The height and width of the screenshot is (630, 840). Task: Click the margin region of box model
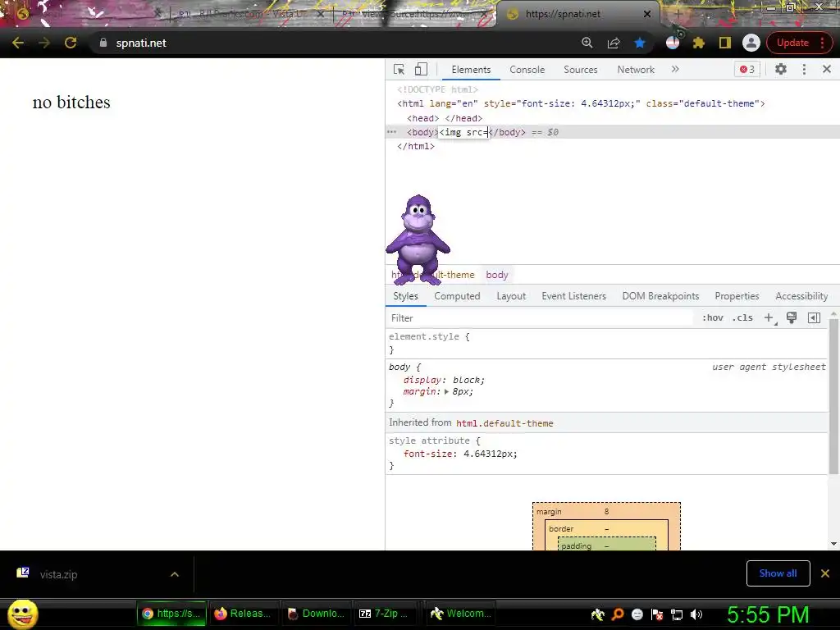click(x=606, y=511)
